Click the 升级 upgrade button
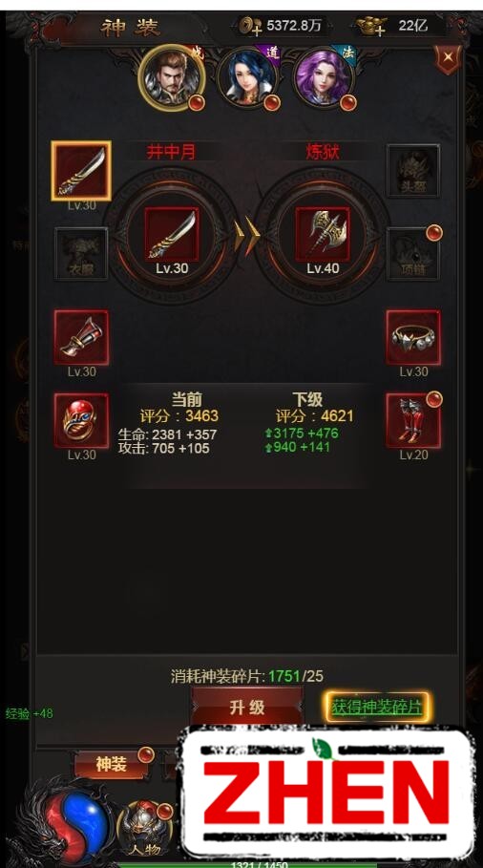483x868 pixels. click(247, 707)
